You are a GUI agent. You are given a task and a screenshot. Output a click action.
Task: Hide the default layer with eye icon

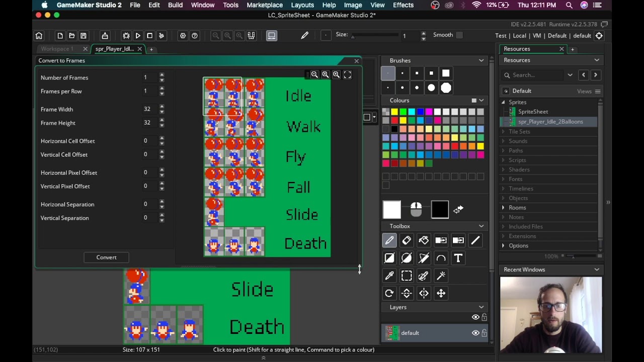(x=475, y=333)
